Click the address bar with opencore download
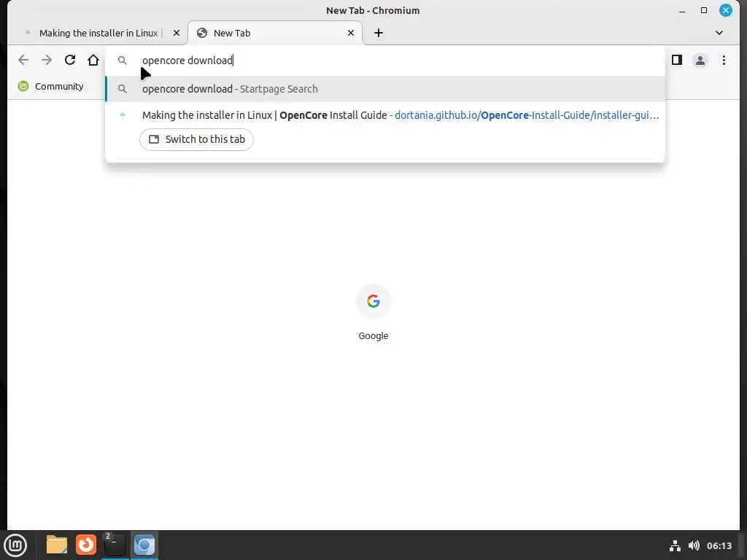The image size is (747, 560). pyautogui.click(x=385, y=61)
